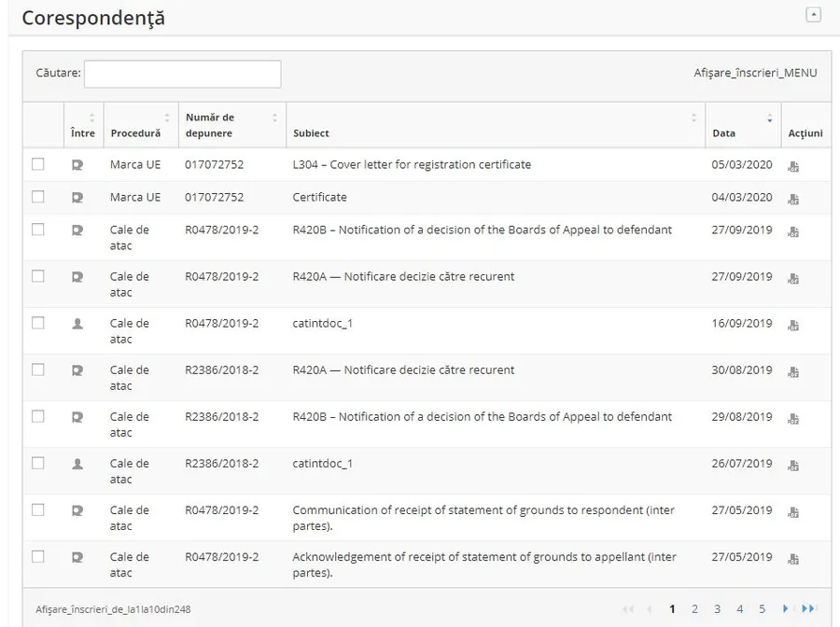
Task: Click the person icon in 26/07/2019 row
Action: tap(77, 464)
